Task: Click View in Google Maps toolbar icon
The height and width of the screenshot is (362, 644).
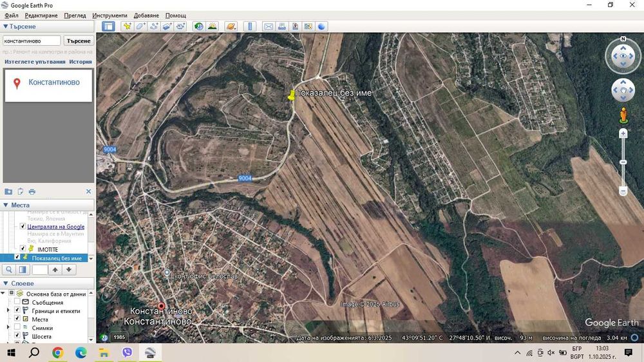Action: [x=308, y=26]
